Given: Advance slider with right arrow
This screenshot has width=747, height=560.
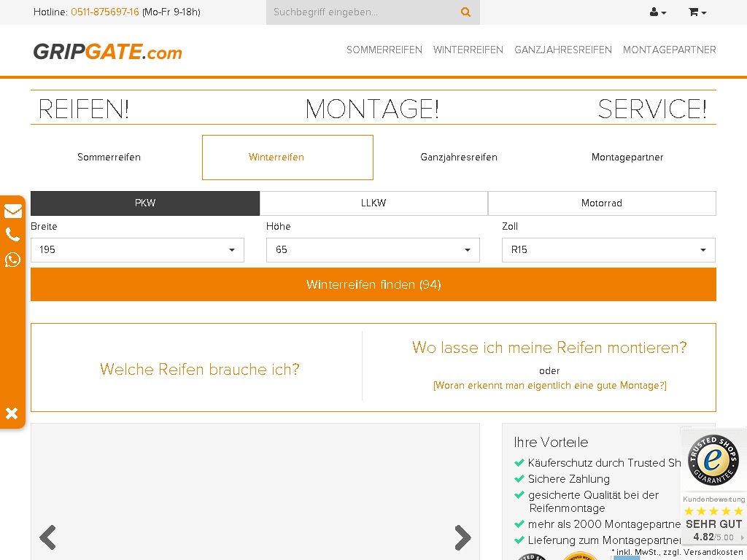Looking at the screenshot, I should [x=462, y=537].
